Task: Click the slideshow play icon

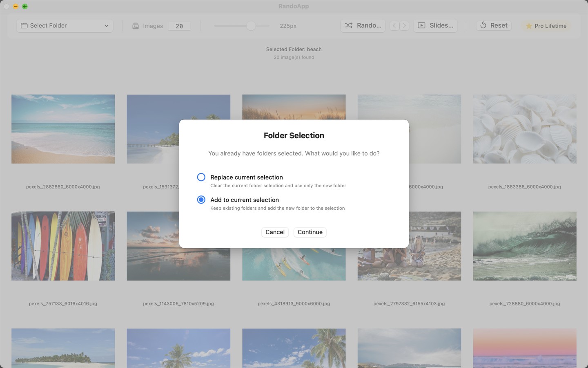Action: click(x=421, y=25)
